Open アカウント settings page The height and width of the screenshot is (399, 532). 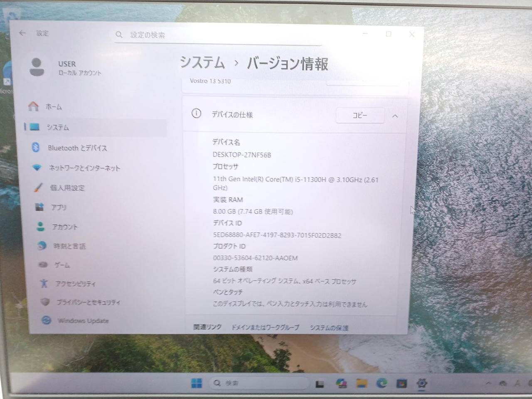[64, 227]
